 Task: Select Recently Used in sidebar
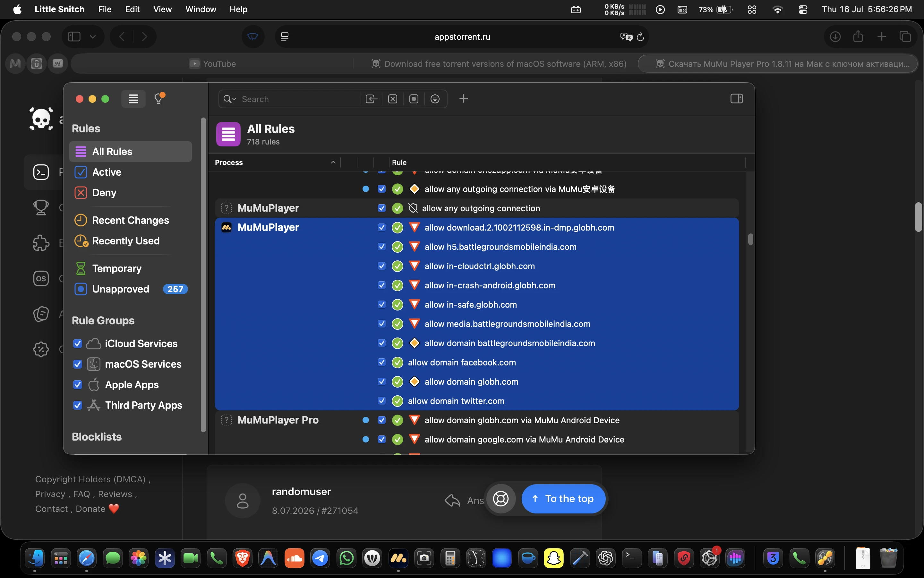point(130,241)
